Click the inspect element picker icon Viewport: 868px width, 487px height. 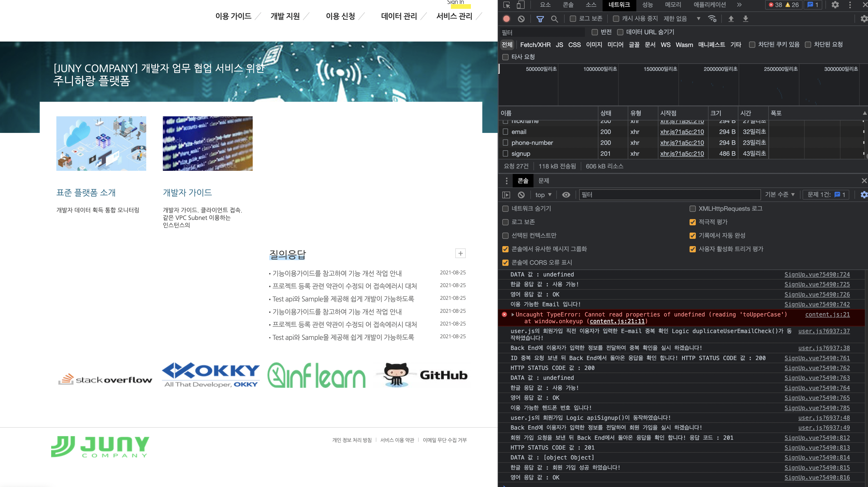click(x=506, y=5)
